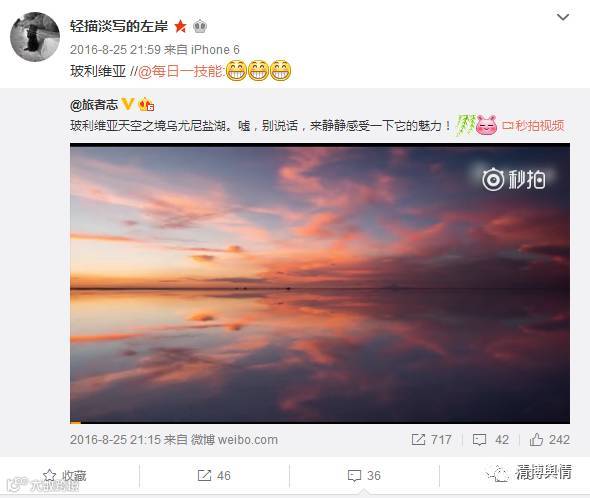
Task: Click the gray crown badge icon
Action: (x=200, y=26)
